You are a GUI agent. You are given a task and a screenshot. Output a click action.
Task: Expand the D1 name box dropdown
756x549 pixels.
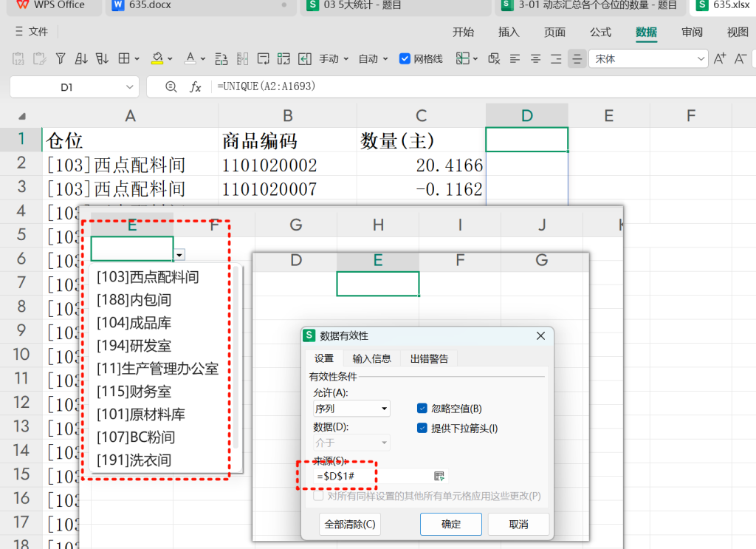(x=129, y=87)
